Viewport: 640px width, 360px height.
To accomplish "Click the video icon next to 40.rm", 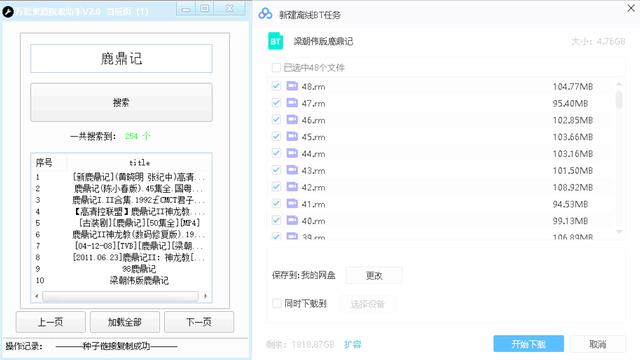I will pyautogui.click(x=292, y=220).
